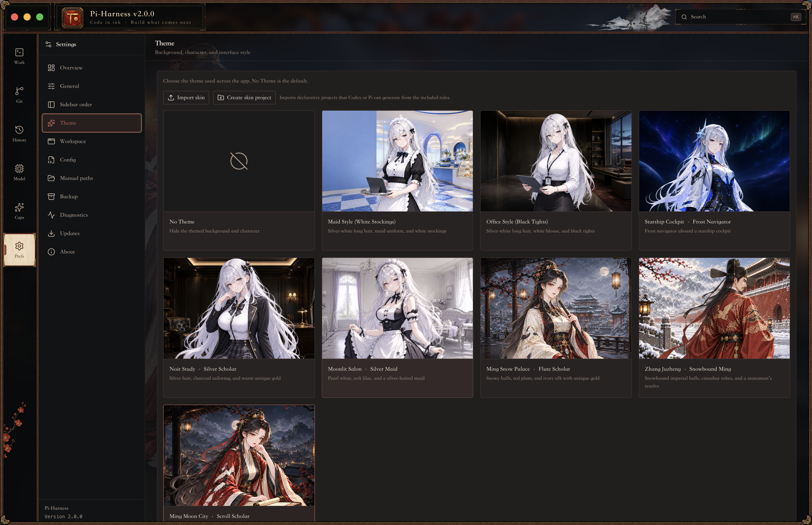Click the Import skin button
This screenshot has width=812, height=525.
click(x=186, y=98)
